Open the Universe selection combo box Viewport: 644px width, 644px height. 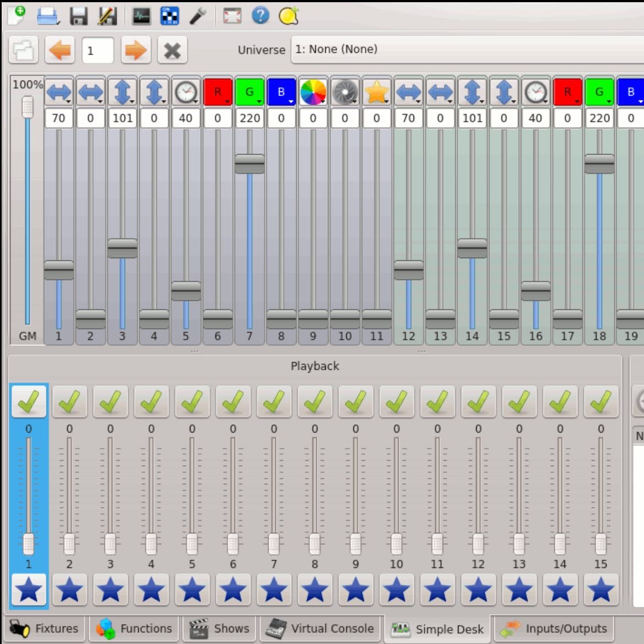click(x=467, y=50)
